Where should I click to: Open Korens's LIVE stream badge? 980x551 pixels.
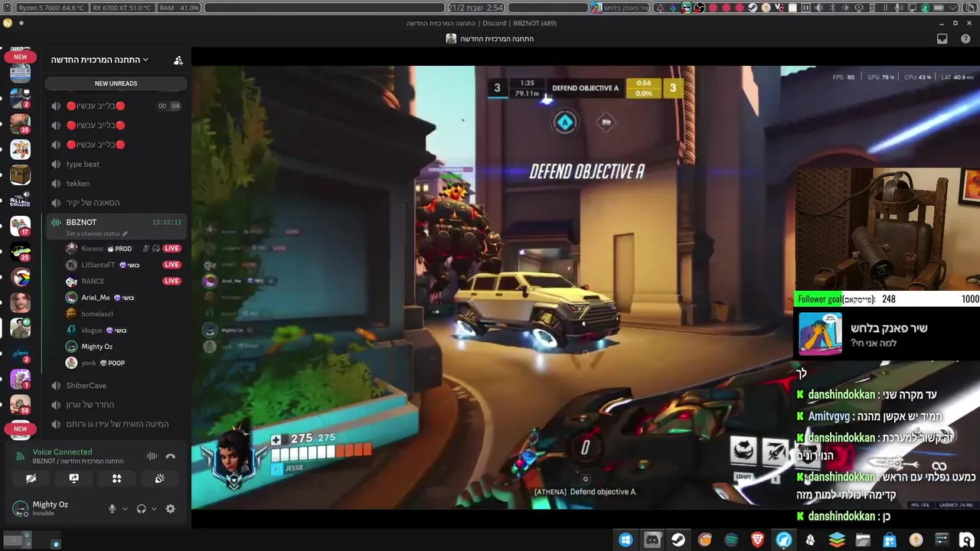tap(171, 249)
